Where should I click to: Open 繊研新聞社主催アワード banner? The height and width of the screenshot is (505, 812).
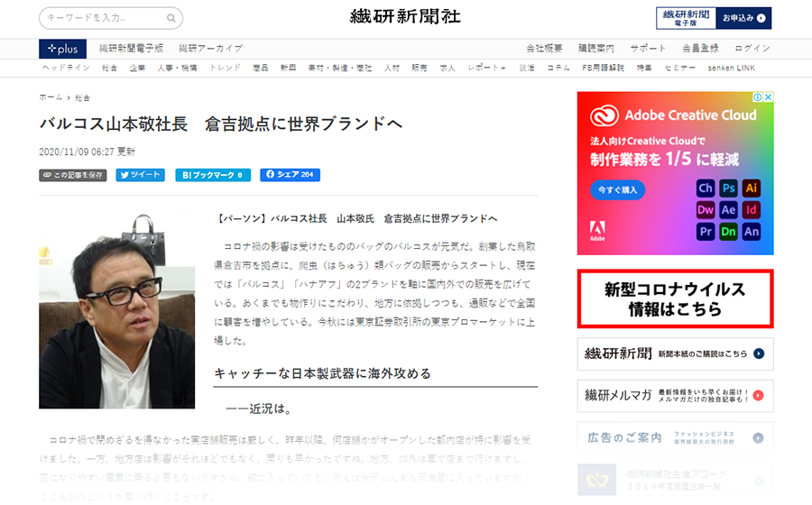point(675,481)
